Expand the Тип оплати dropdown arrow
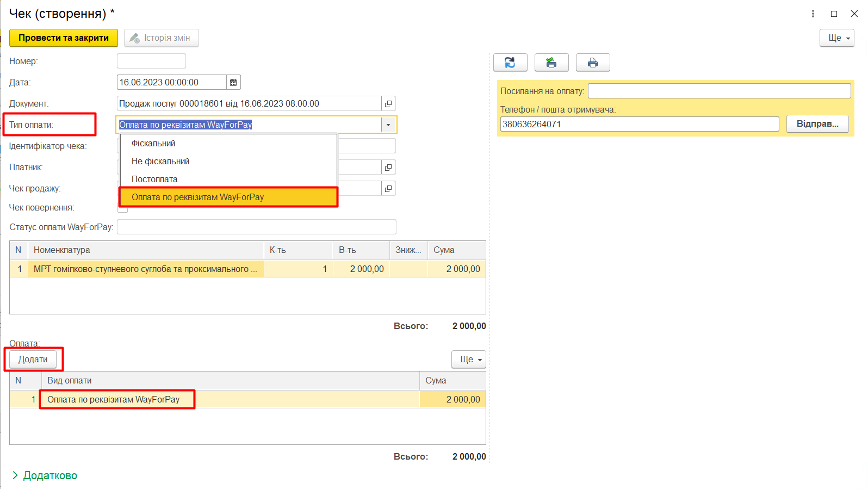 (388, 125)
